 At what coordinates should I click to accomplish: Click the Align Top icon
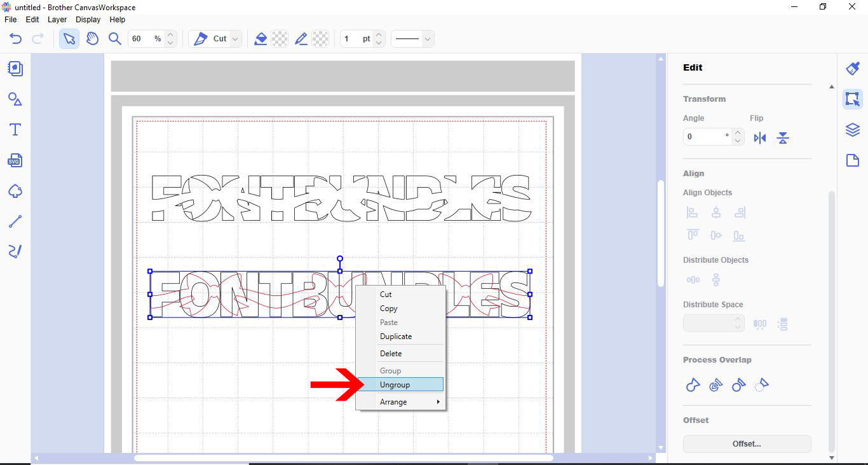[x=693, y=235]
